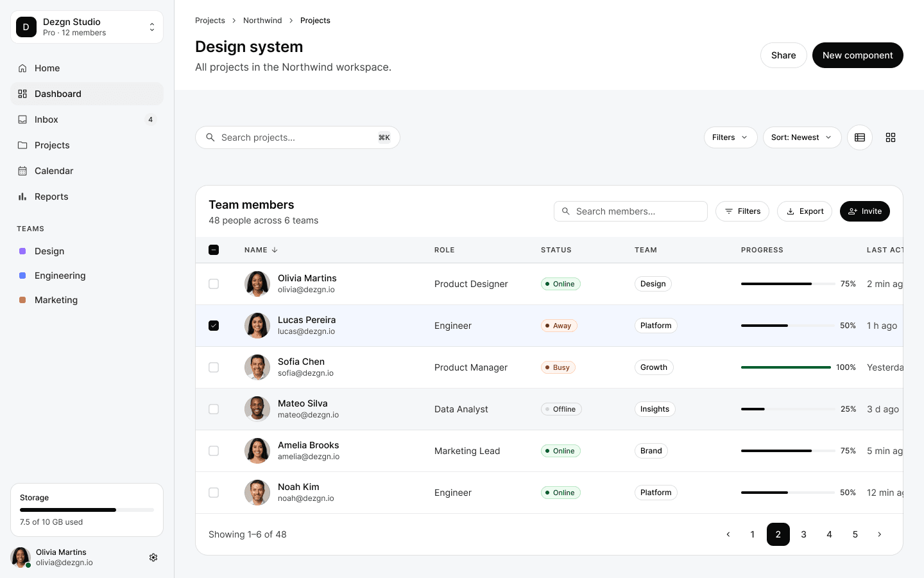
Task: Click Olivia Martins avatar in table row
Action: 257,284
